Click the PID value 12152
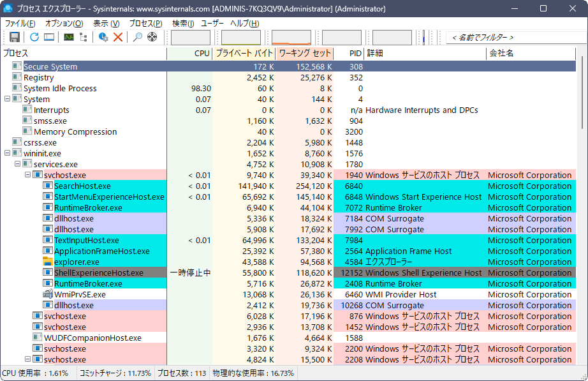588x381 pixels. 352,273
